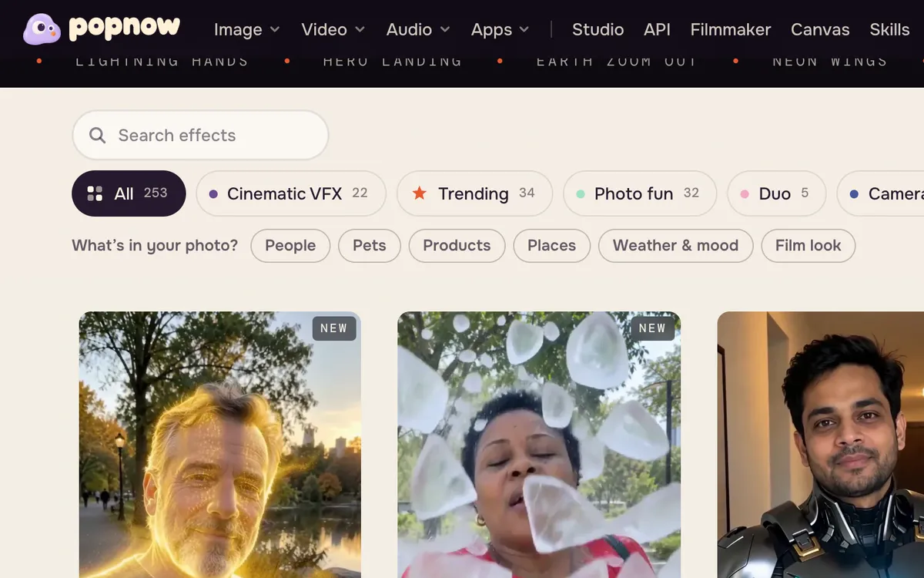Viewport: 924px width, 578px height.
Task: Toggle the People photo filter
Action: click(x=290, y=246)
